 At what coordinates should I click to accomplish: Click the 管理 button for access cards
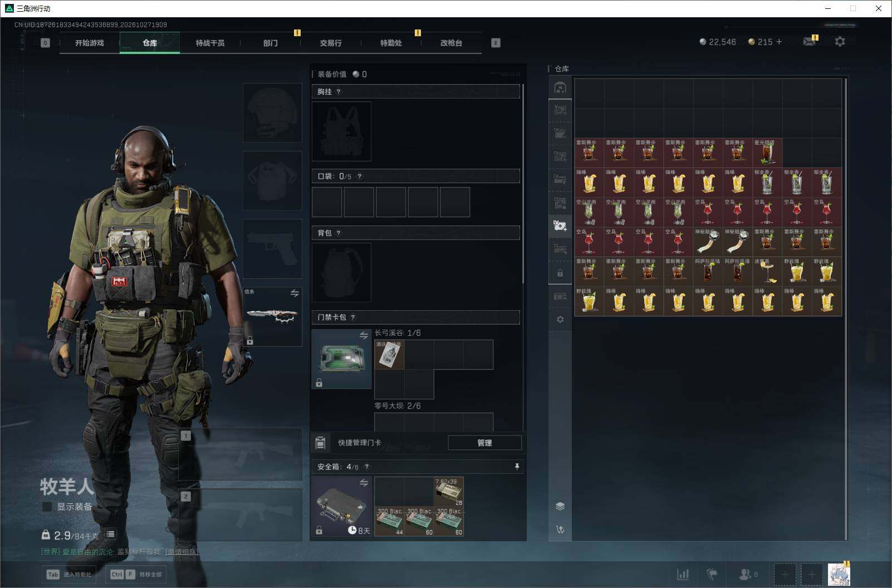coord(484,443)
